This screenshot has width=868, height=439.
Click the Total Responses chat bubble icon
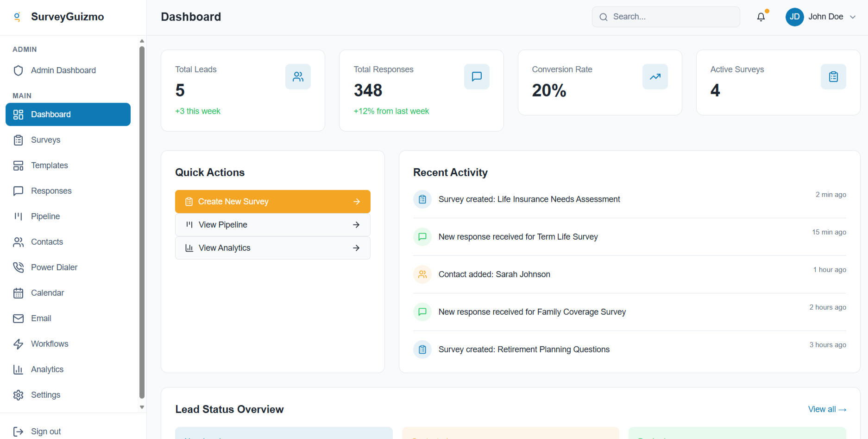click(476, 77)
